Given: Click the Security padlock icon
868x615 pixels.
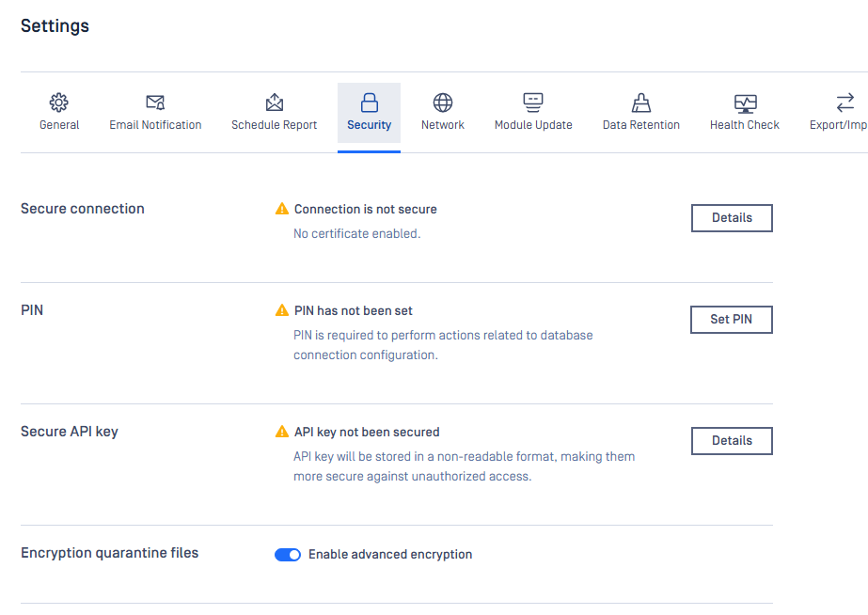Looking at the screenshot, I should [370, 102].
